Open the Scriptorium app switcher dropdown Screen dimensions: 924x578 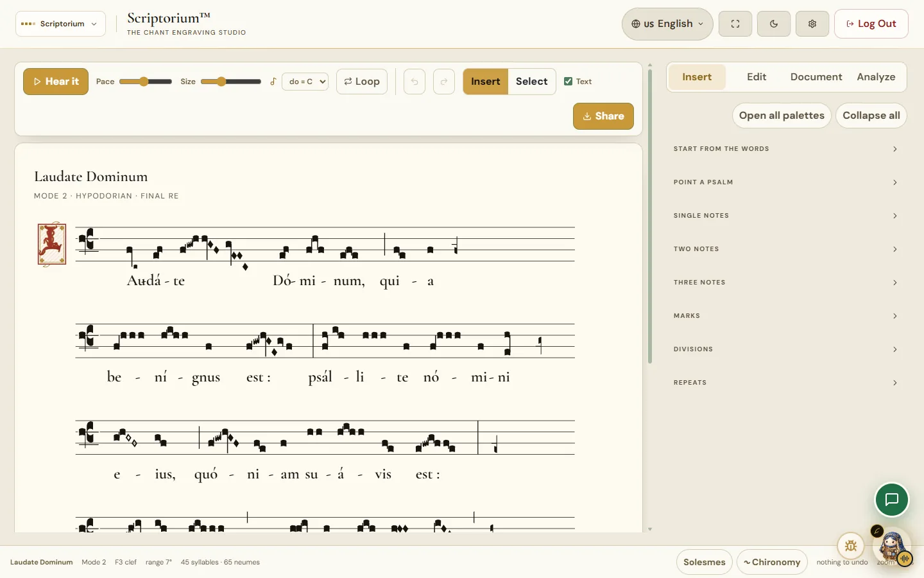(60, 24)
